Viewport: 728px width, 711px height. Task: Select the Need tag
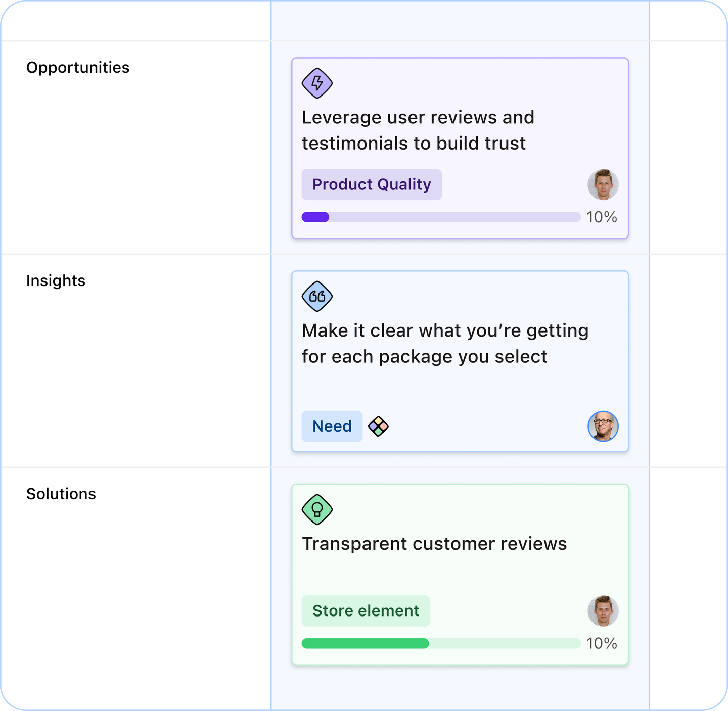click(332, 426)
